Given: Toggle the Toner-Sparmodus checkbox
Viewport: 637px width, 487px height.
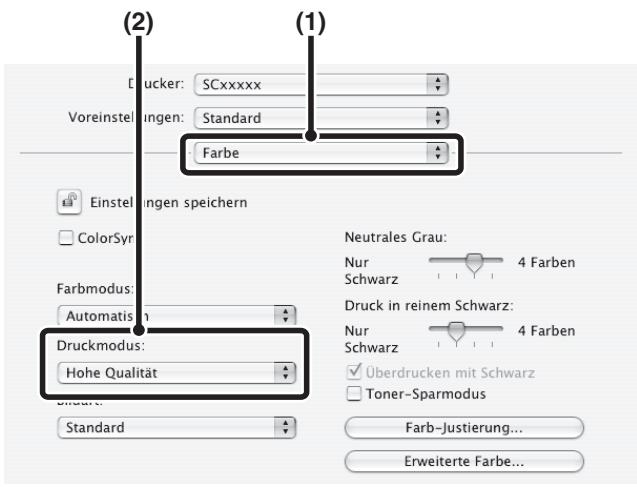Looking at the screenshot, I should 353,394.
